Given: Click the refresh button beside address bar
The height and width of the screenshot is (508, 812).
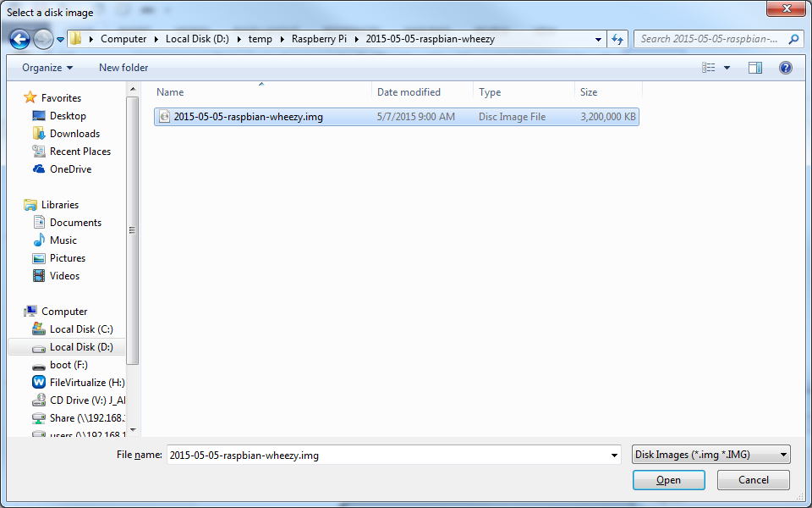Looking at the screenshot, I should click(617, 39).
